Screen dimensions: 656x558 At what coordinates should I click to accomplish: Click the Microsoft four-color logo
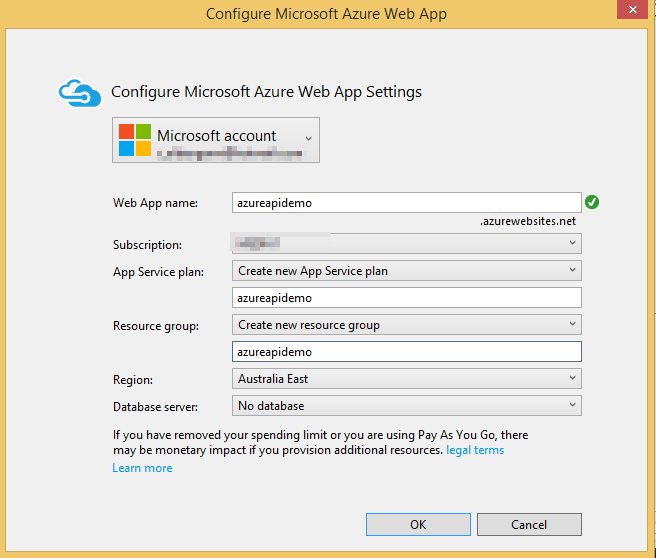(x=135, y=140)
